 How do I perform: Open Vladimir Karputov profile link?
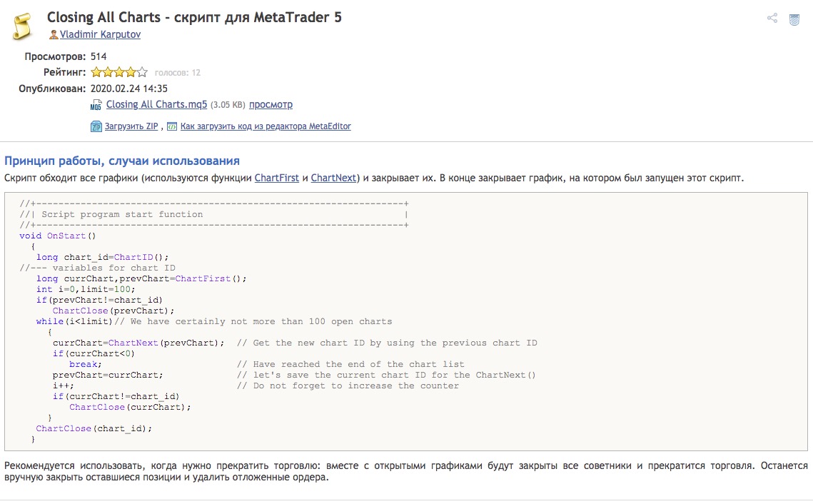click(100, 34)
